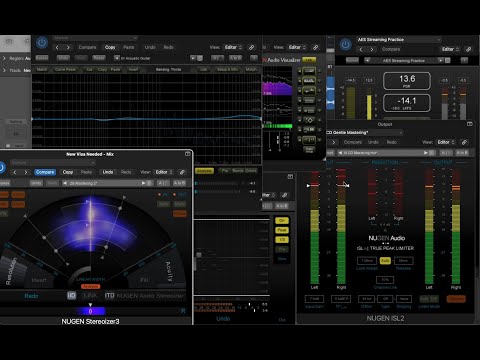The height and width of the screenshot is (360, 480).
Task: Open the AES Streaming Practice top preset dropdown
Action: 398,39
